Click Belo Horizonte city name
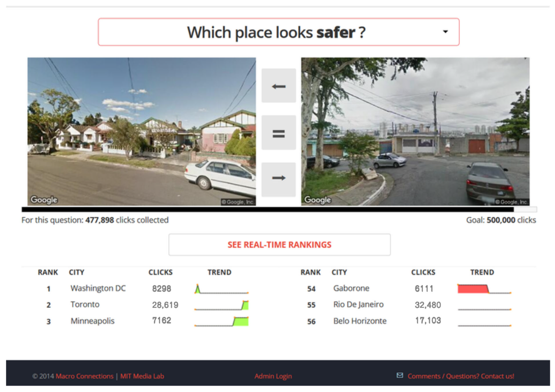 click(360, 321)
